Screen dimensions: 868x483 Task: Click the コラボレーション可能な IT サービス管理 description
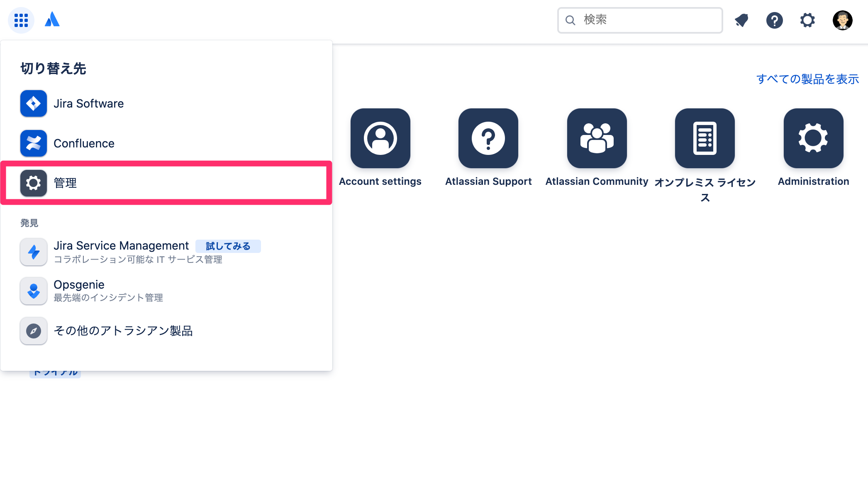[138, 260]
